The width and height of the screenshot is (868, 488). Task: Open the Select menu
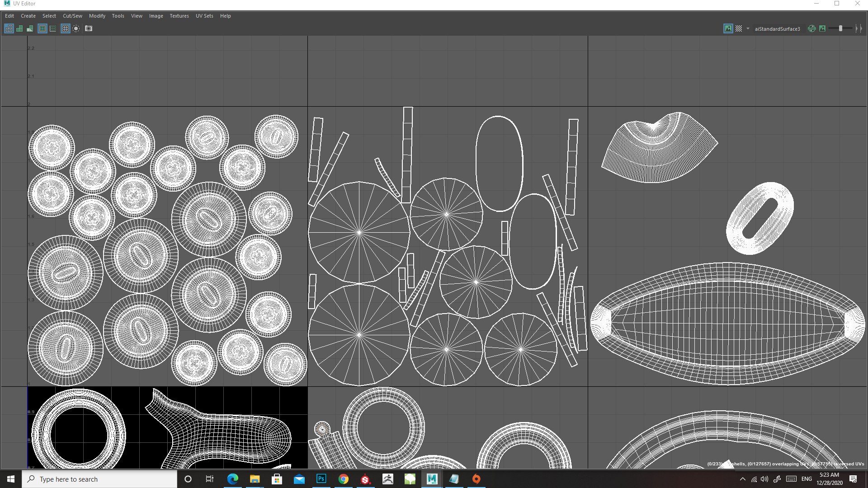pos(49,16)
